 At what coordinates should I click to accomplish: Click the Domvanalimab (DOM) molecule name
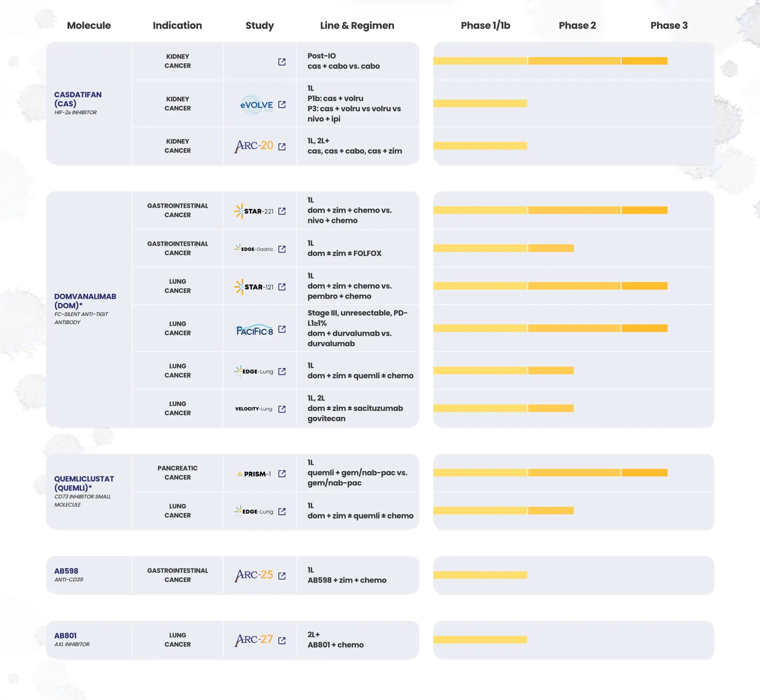click(x=85, y=301)
